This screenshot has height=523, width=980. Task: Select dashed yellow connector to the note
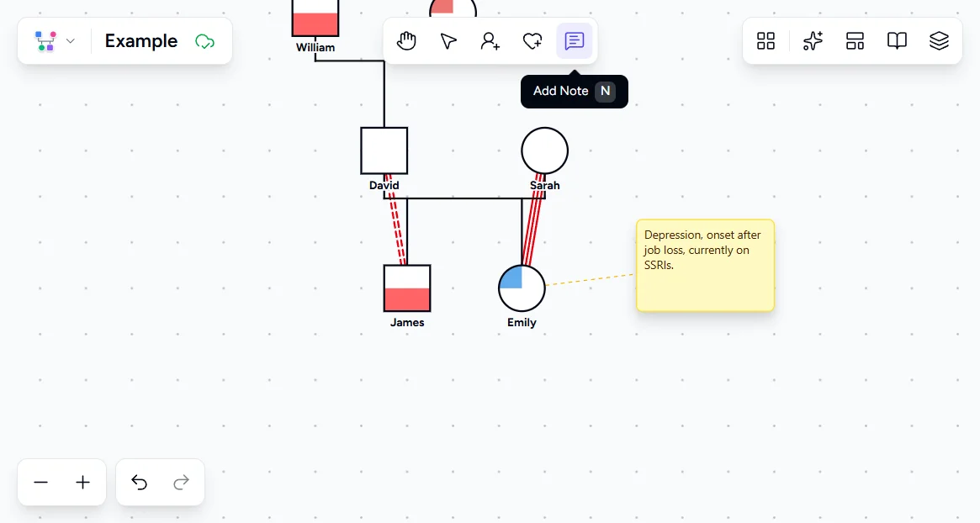[x=590, y=279]
